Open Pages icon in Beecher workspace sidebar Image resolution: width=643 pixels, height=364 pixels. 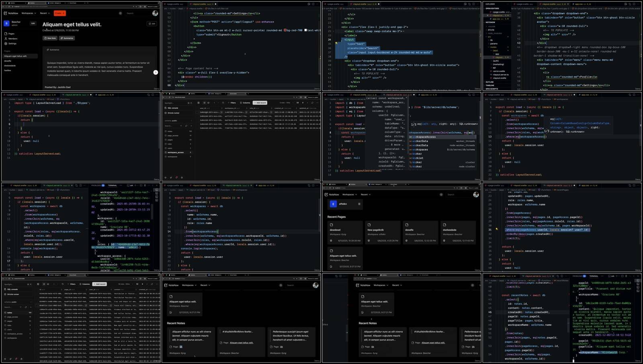point(6,34)
